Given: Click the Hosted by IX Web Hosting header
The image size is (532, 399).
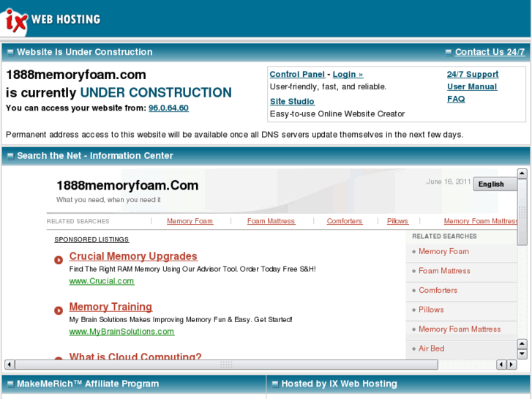Looking at the screenshot, I should (340, 384).
